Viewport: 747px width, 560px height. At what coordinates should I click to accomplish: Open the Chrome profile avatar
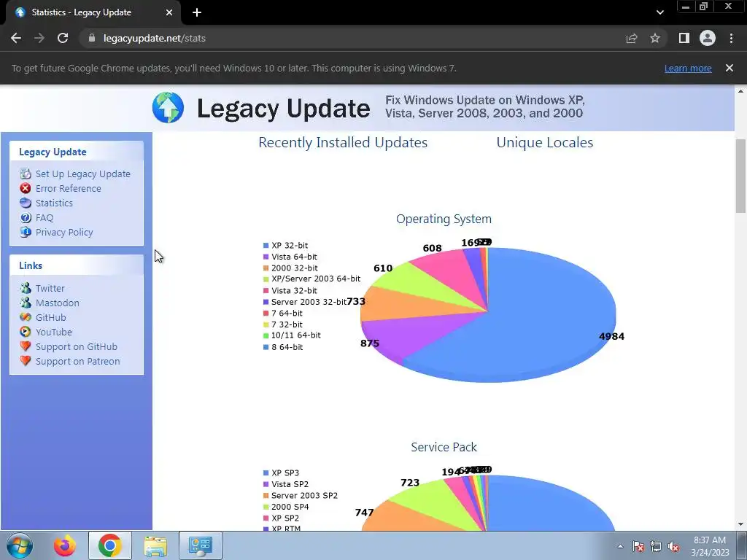click(708, 38)
